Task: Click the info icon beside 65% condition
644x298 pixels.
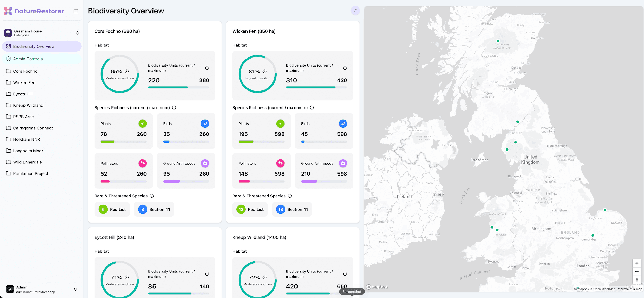Action: coord(127,71)
